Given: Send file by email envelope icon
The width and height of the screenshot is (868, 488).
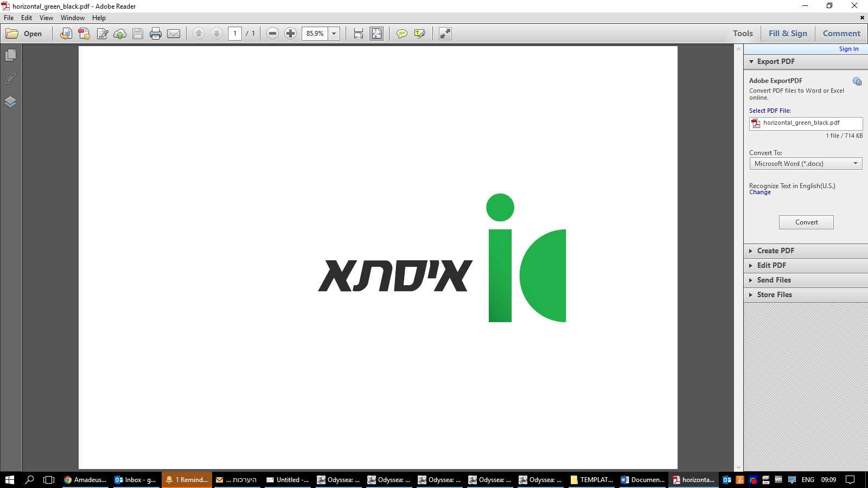Looking at the screenshot, I should (x=174, y=34).
